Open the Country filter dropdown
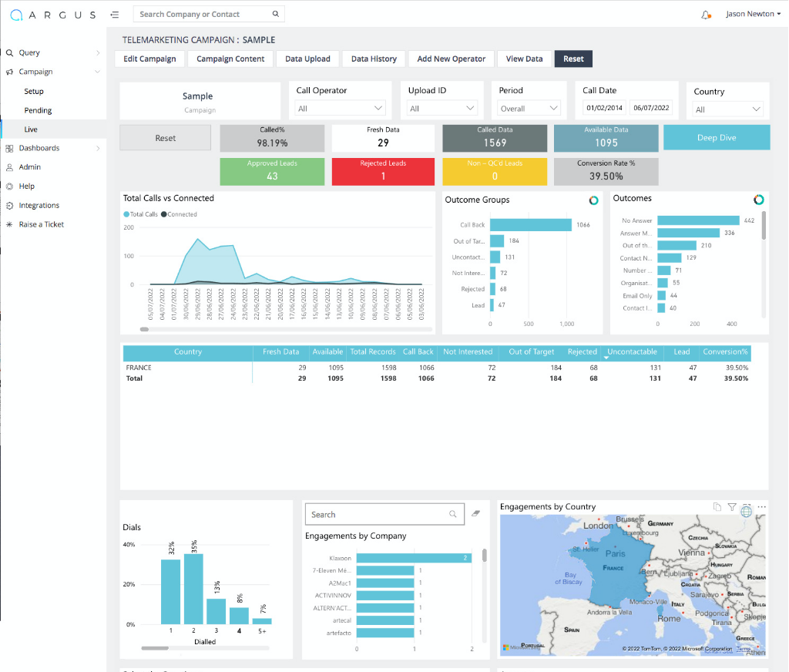Image resolution: width=789 pixels, height=672 pixels. 727,109
